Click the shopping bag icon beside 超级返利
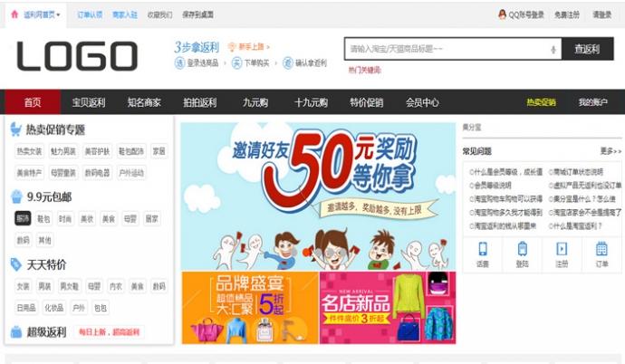The height and width of the screenshot is (364, 625). 16,331
